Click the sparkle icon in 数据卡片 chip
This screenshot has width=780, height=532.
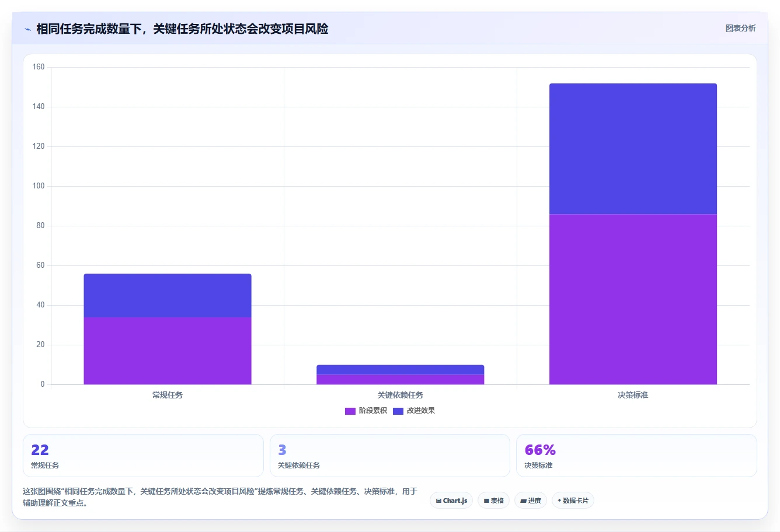559,501
